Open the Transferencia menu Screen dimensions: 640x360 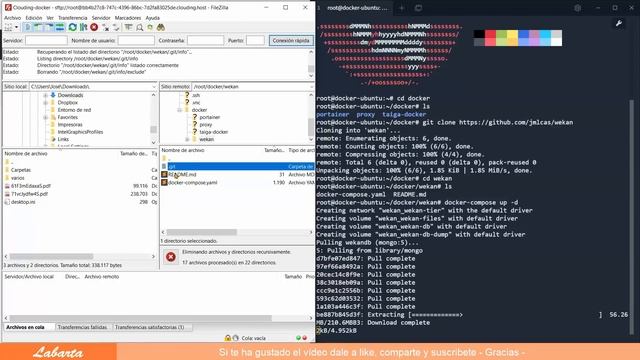(73, 18)
